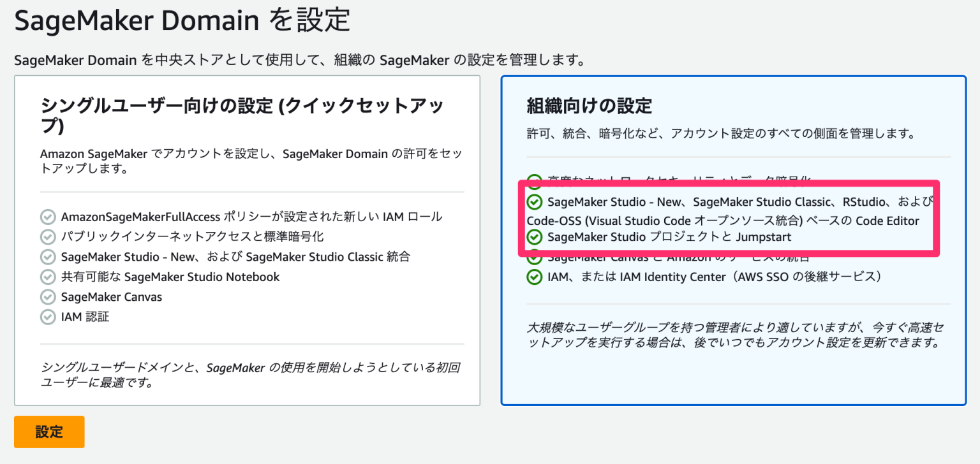Click the gray check icon next to IAM 認証
Viewport: 980px width, 464px height.
pyautogui.click(x=48, y=316)
